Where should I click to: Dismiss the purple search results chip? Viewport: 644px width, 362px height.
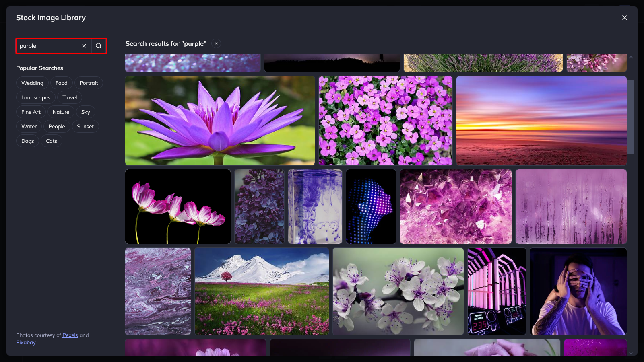coord(216,43)
